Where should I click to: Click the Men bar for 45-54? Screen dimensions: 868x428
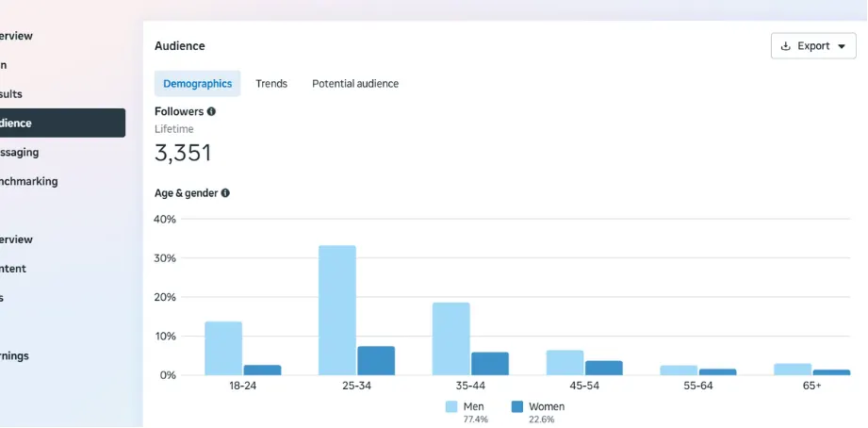[565, 363]
